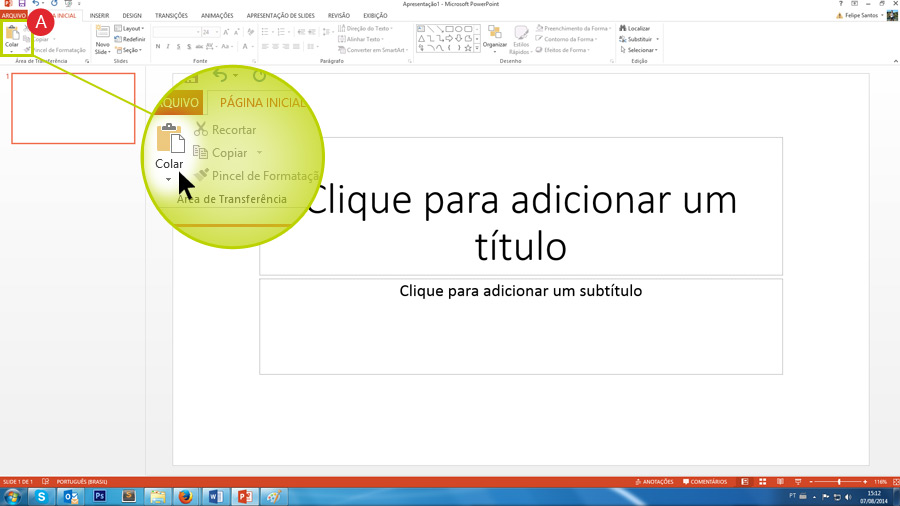The width and height of the screenshot is (900, 506).
Task: Click Localizar in the Edição group
Action: [x=637, y=29]
